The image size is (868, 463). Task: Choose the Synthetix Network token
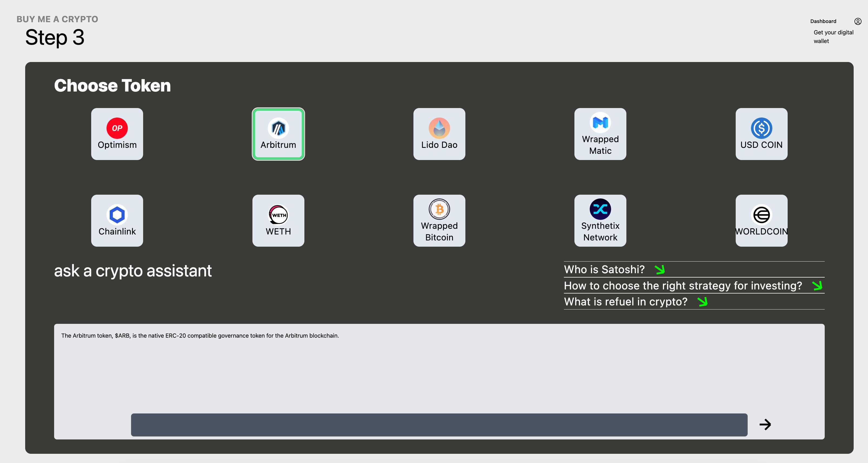coord(600,221)
